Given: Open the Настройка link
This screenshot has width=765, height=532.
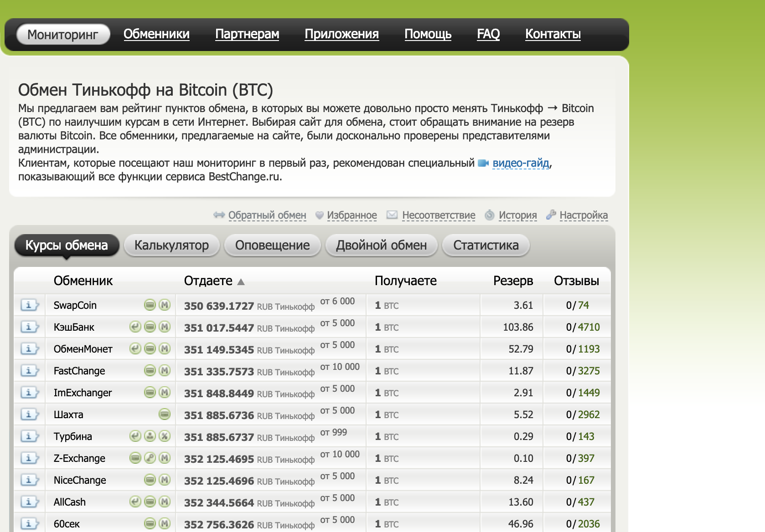Looking at the screenshot, I should tap(584, 215).
